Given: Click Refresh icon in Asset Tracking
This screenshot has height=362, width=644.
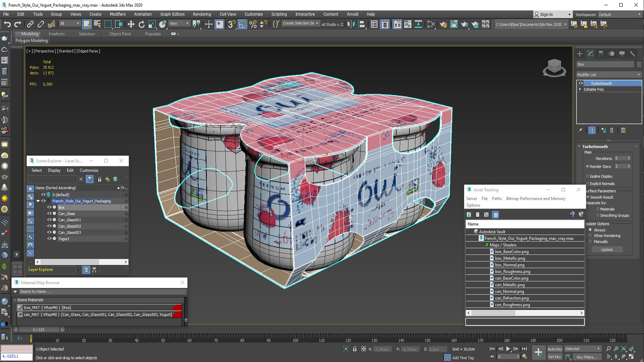Looking at the screenshot, I should pyautogui.click(x=469, y=215).
